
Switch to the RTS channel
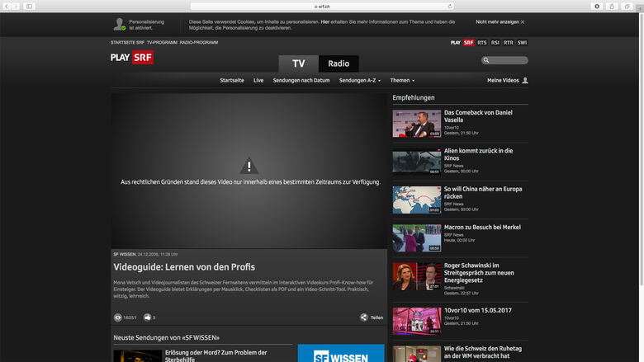click(482, 43)
